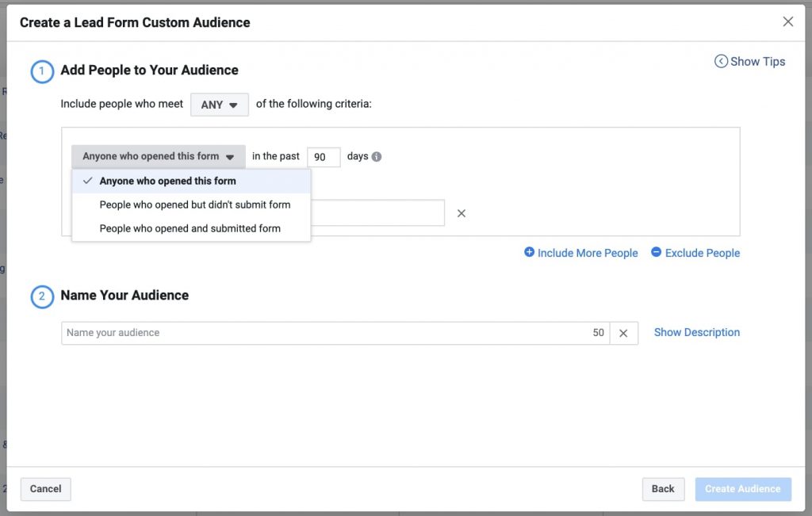
Task: Click the form selection field behind dropdown
Action: (377, 213)
